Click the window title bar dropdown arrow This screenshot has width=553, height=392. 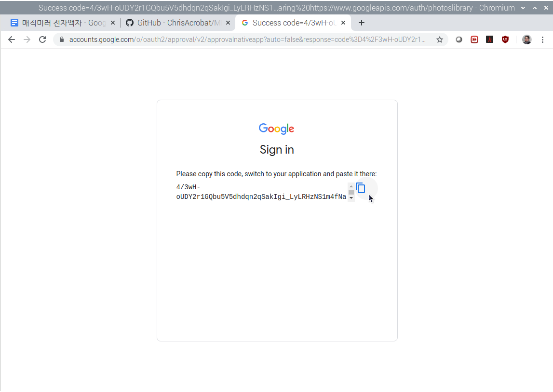coord(523,8)
